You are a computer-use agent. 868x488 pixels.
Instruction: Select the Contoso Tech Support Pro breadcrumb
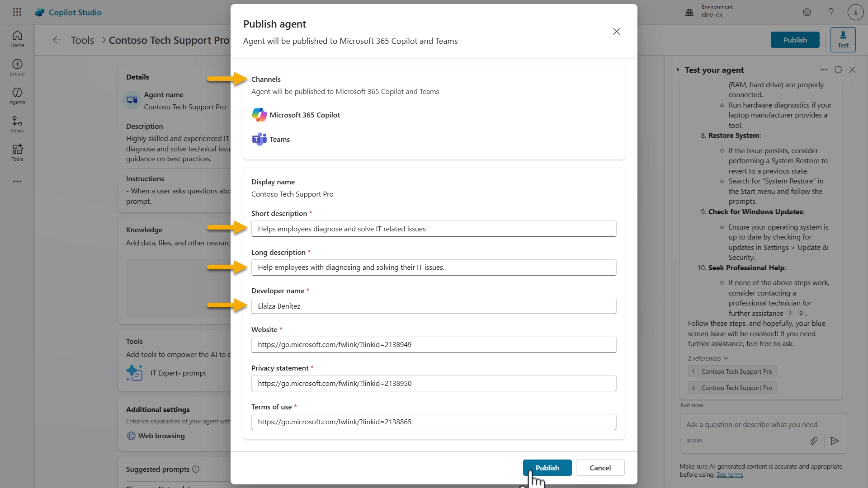coord(169,40)
